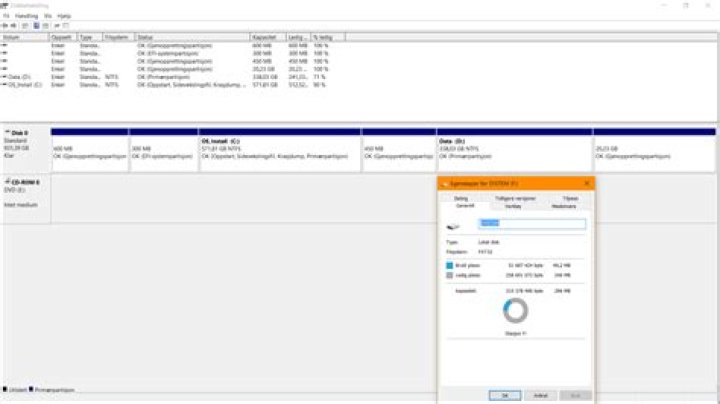This screenshot has width=720, height=404.
Task: Sort by the Oppsett column header
Action: click(x=63, y=37)
